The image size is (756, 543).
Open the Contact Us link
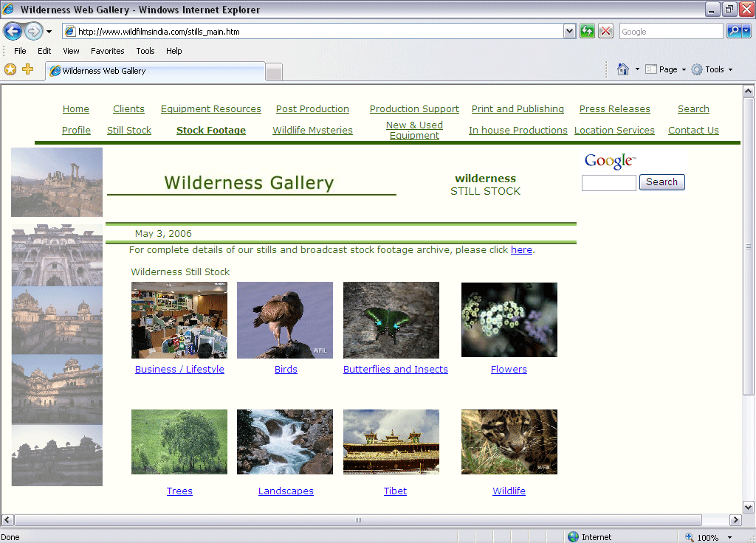[693, 130]
